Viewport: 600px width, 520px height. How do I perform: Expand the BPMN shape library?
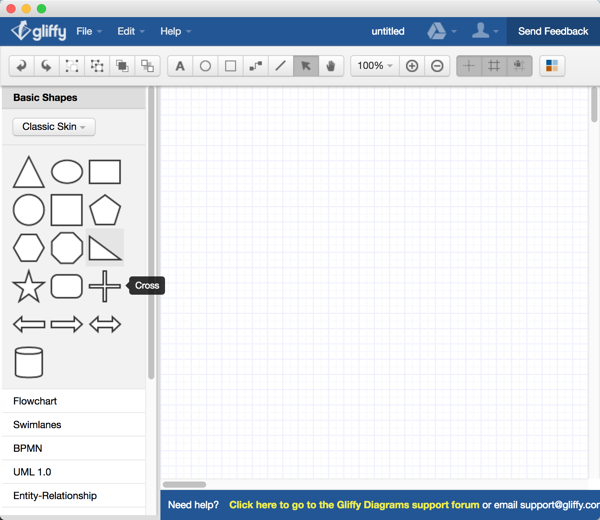point(73,448)
